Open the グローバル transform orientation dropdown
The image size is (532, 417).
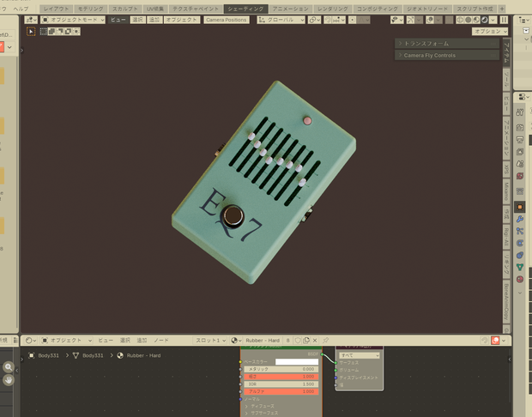pos(281,20)
